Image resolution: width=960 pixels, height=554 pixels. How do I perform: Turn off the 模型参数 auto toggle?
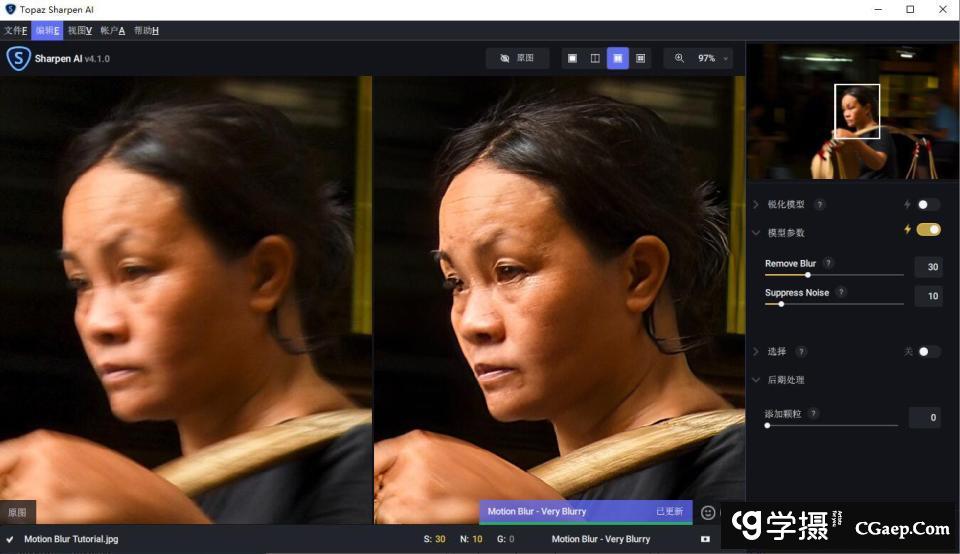click(x=928, y=230)
